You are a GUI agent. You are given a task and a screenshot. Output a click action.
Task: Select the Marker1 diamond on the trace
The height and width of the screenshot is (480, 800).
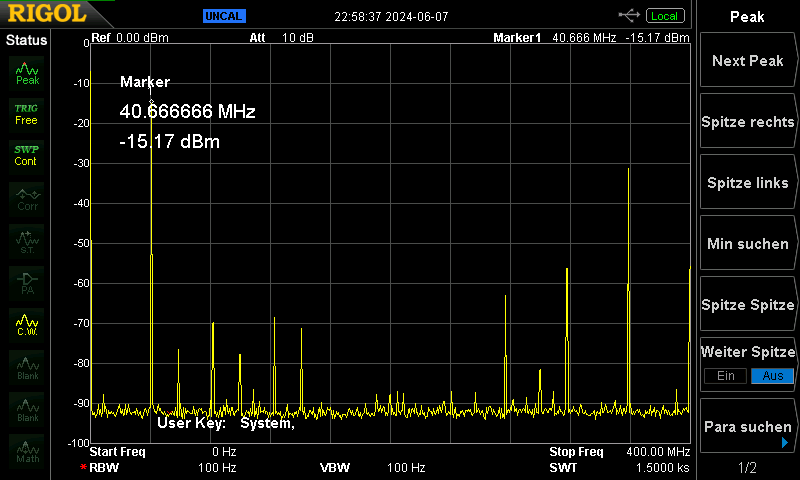click(x=151, y=102)
